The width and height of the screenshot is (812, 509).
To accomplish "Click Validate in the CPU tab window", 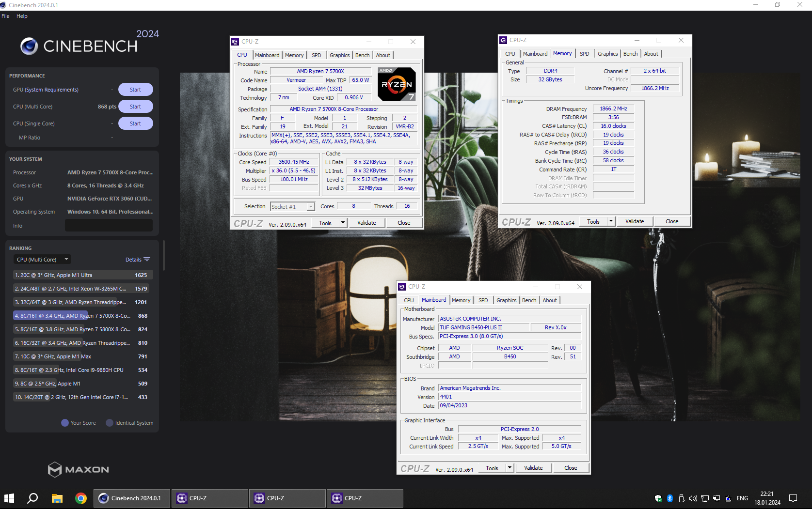I will coord(366,223).
